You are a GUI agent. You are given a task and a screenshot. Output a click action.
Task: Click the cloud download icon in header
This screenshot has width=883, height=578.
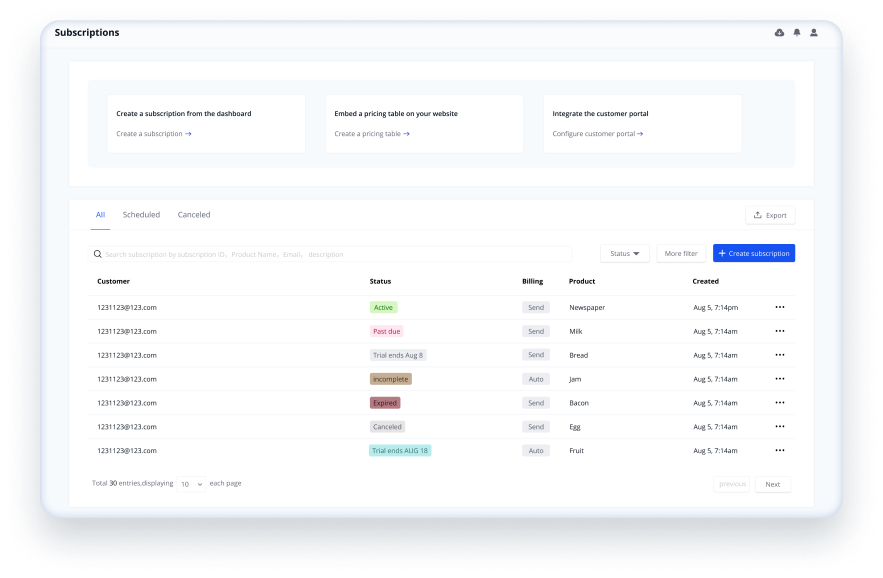779,33
